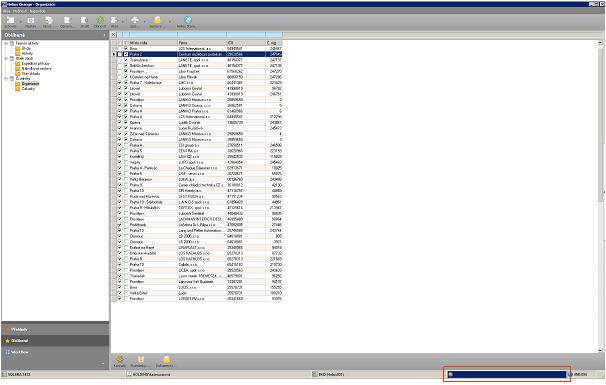Screen dimensions: 606x385
Task: Expand more panels chevron under Workflow
Action: (x=103, y=363)
